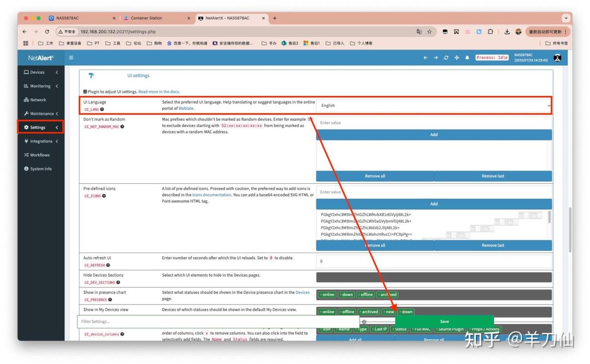Image resolution: width=590 pixels, height=364 pixels.
Task: Remove 'archived' tag in My Devices view
Action: (x=361, y=312)
